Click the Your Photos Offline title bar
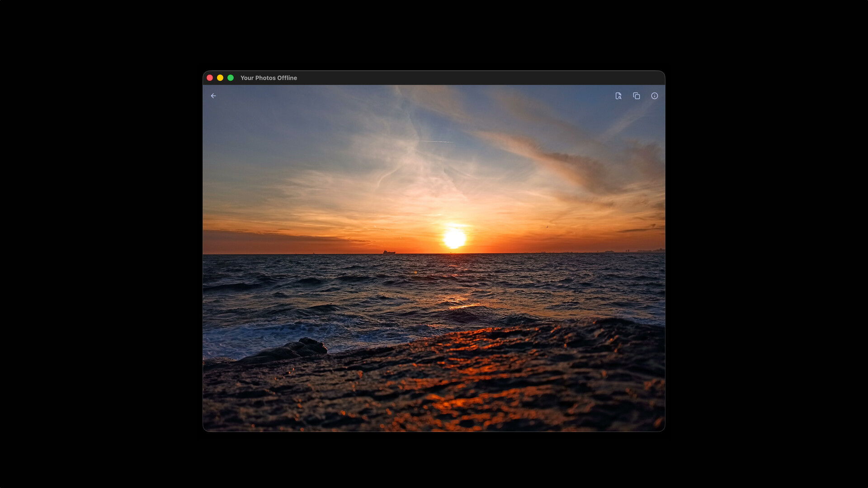Screen dimensions: 868x488 pos(268,78)
